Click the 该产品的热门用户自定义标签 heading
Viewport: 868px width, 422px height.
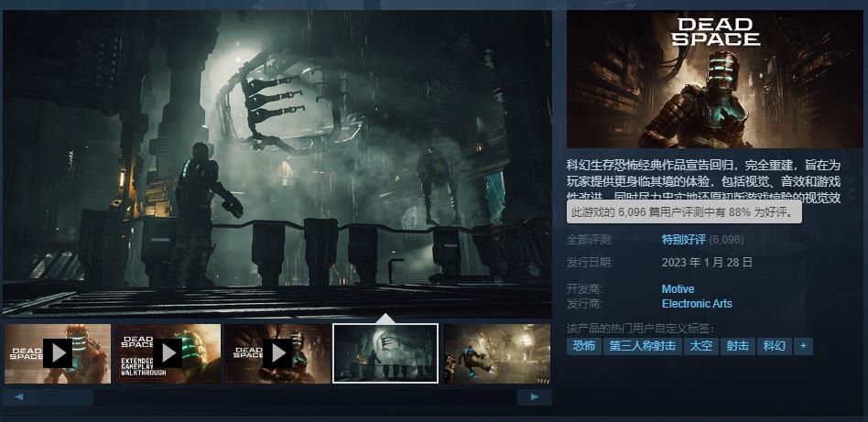[x=641, y=328]
